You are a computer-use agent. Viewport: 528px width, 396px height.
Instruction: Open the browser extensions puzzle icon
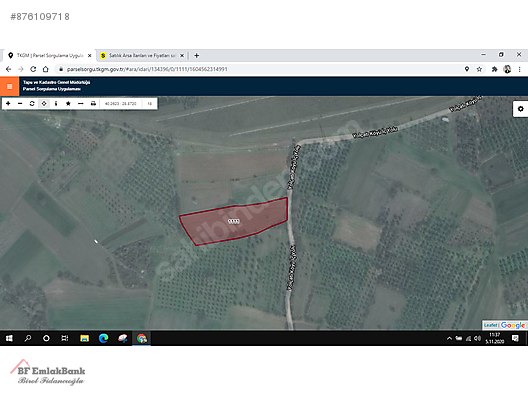[x=494, y=69]
